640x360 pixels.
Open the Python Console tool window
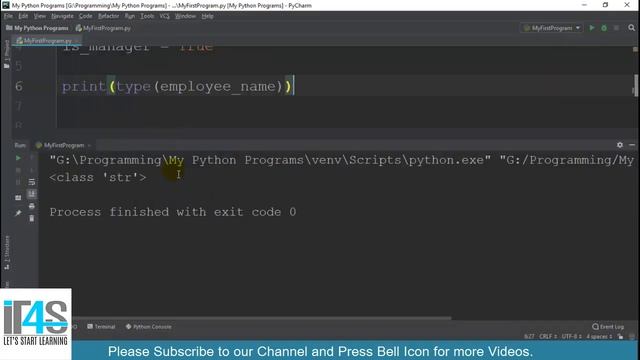point(149,327)
